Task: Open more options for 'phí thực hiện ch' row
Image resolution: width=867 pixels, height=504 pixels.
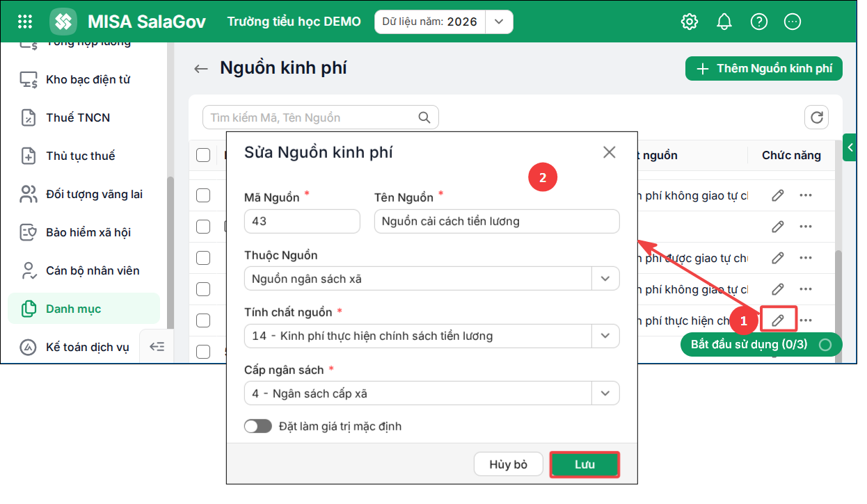Action: (x=806, y=320)
